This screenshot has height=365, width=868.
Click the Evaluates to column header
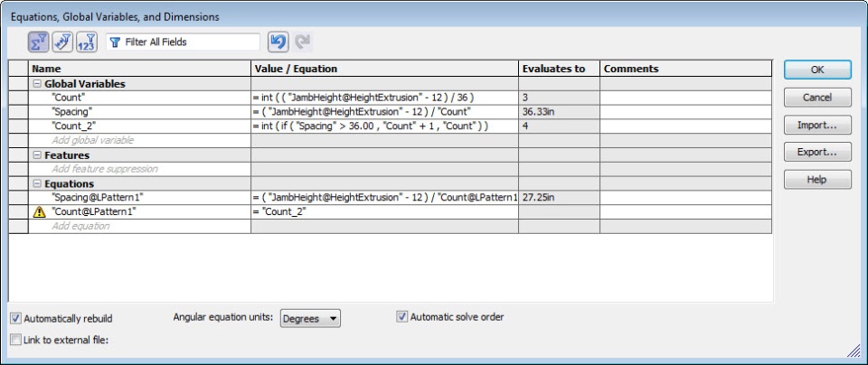click(x=559, y=69)
